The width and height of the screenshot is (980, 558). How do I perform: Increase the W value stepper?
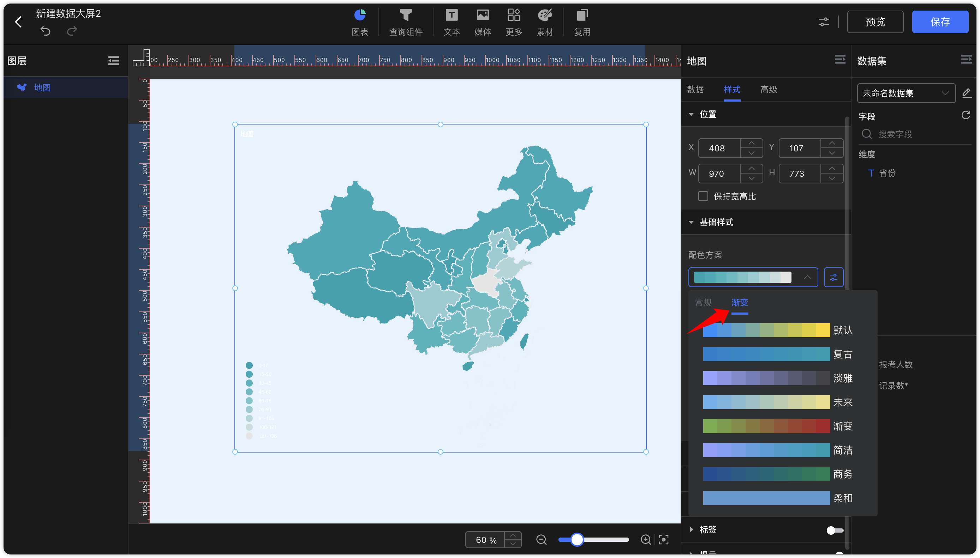coord(751,169)
